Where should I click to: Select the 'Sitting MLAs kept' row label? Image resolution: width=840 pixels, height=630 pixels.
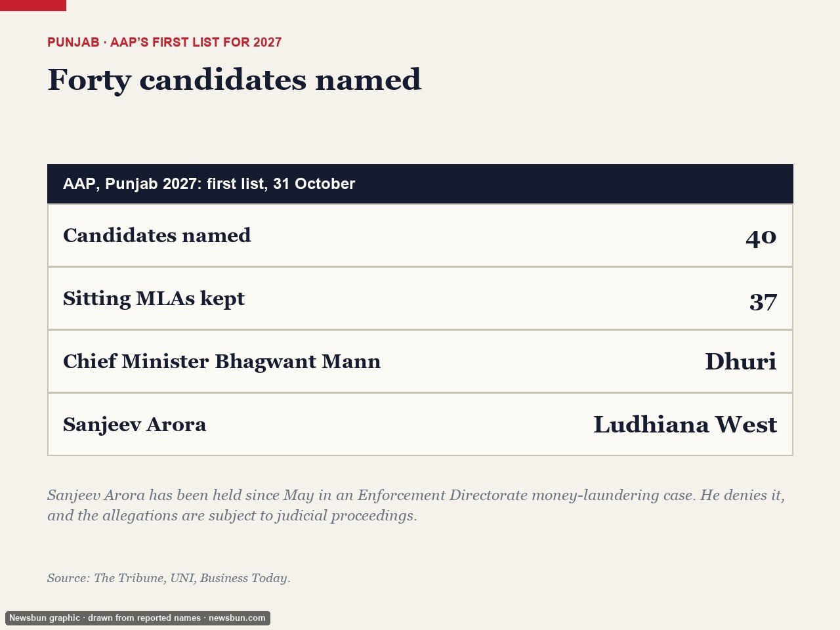[154, 299]
